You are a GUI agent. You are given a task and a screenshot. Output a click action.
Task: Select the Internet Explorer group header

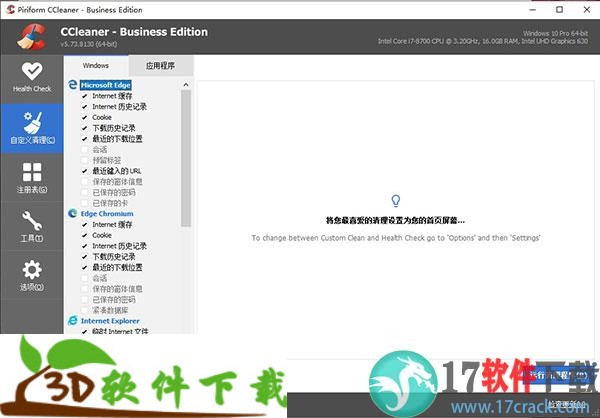point(110,321)
